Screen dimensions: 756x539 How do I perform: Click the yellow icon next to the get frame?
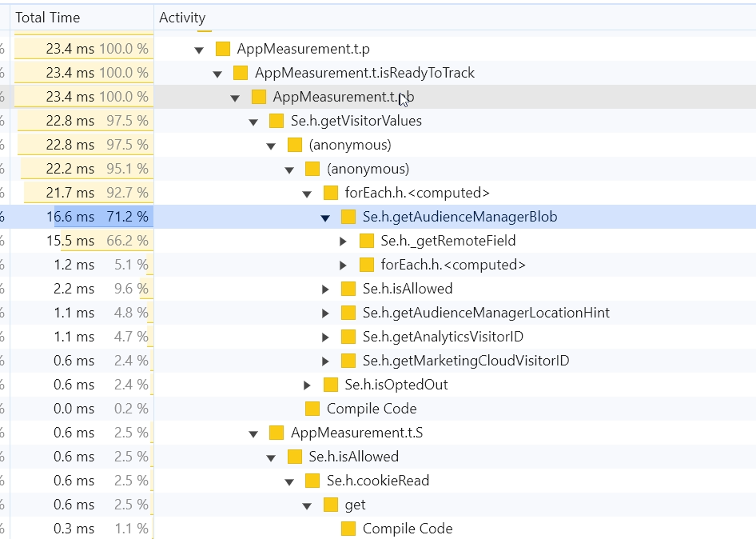pyautogui.click(x=332, y=505)
